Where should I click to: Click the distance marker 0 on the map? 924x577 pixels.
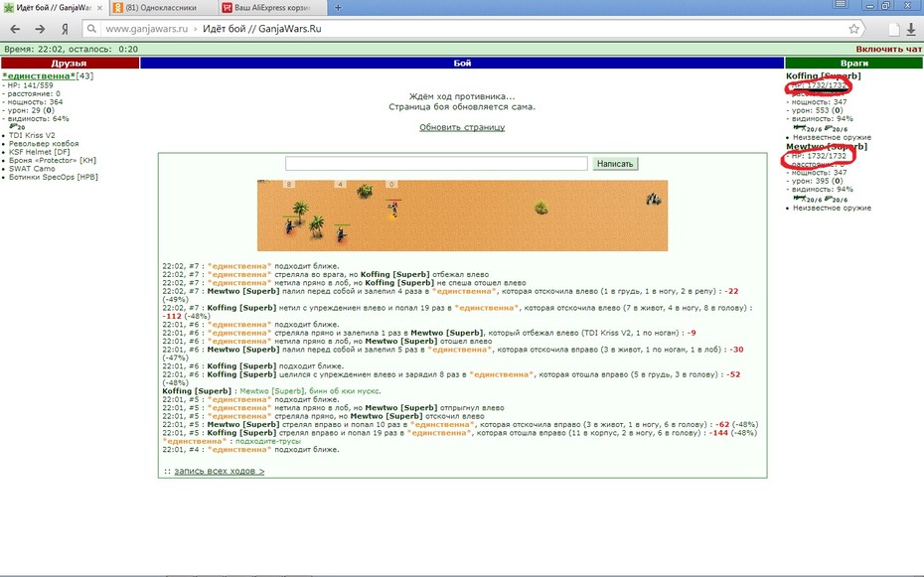coord(391,185)
